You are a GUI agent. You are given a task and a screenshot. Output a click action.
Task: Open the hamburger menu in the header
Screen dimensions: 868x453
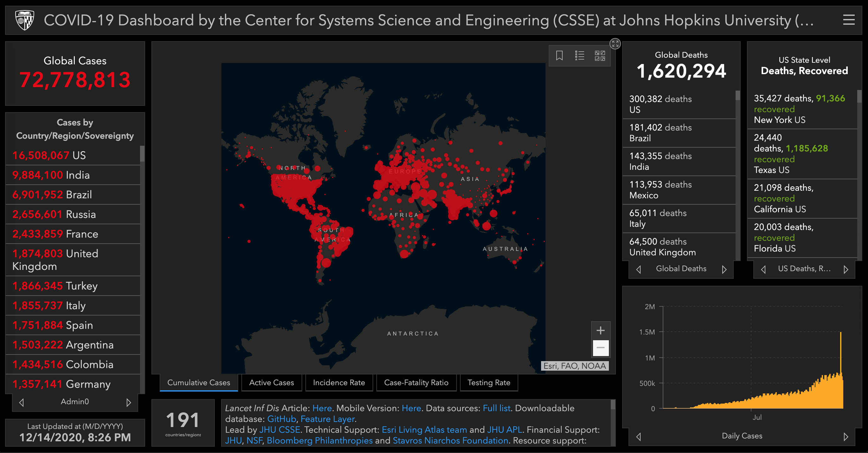click(848, 20)
